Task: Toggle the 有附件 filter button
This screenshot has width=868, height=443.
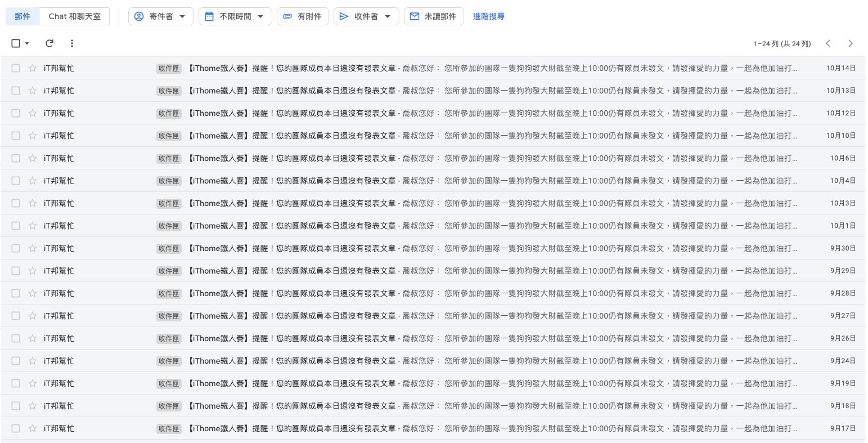Action: (303, 16)
